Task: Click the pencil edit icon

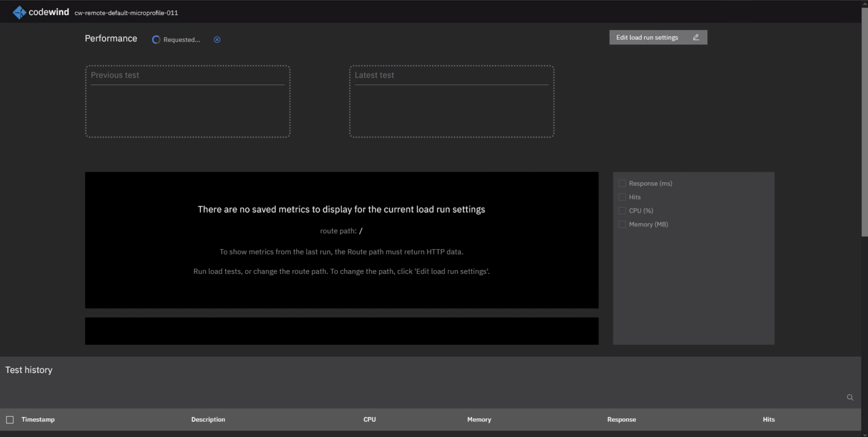Action: (x=696, y=37)
